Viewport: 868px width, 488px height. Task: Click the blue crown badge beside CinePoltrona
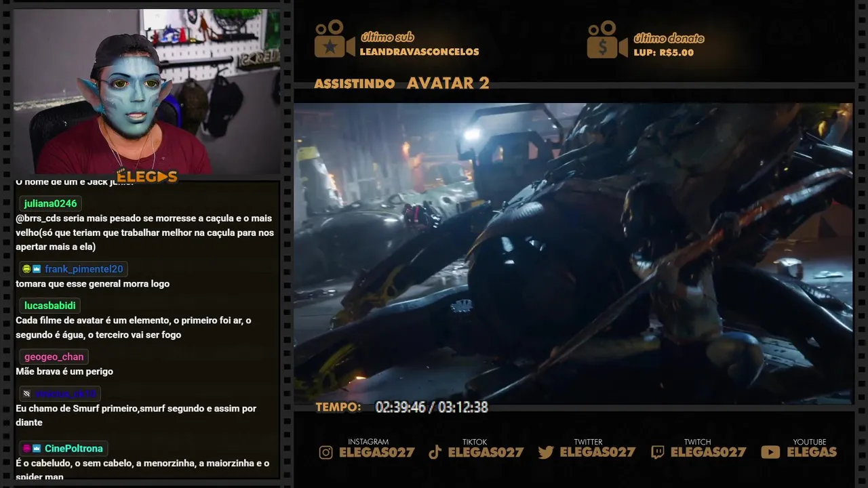point(37,449)
